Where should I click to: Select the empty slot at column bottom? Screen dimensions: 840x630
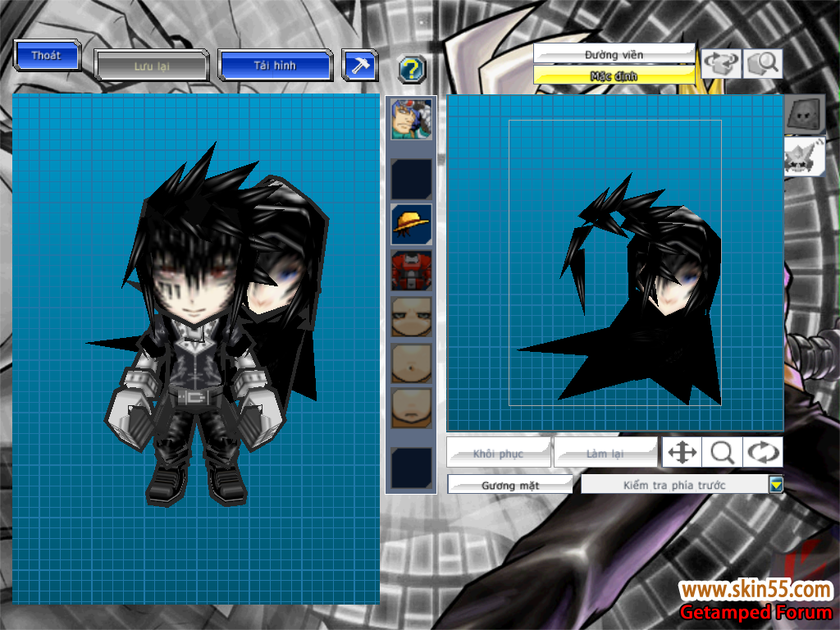tap(412, 468)
